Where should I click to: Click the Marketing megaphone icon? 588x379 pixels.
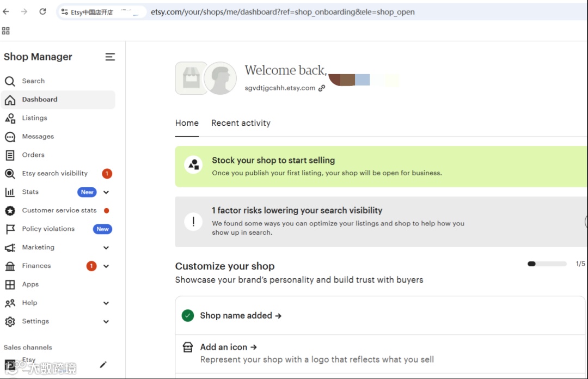(10, 248)
